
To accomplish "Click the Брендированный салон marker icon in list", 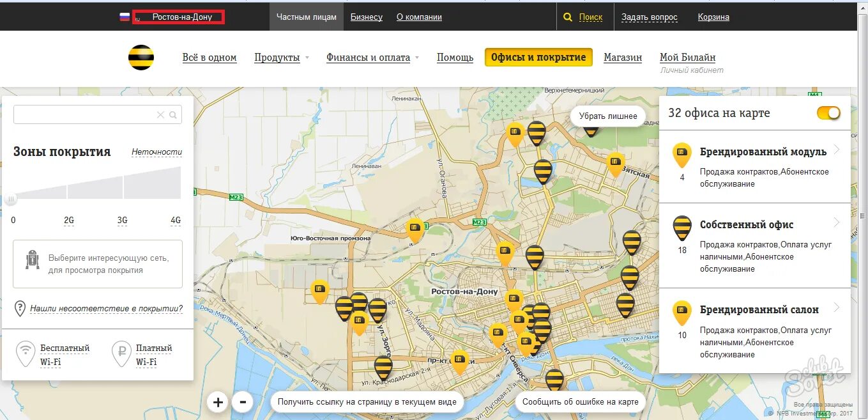I will click(x=682, y=313).
